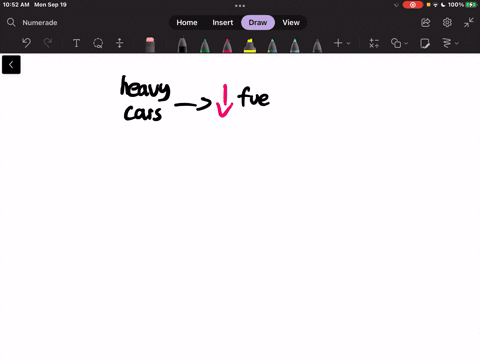Screen dimensions: 480x360
Task: Open the three-dot multitasking menu
Action: (x=240, y=6)
